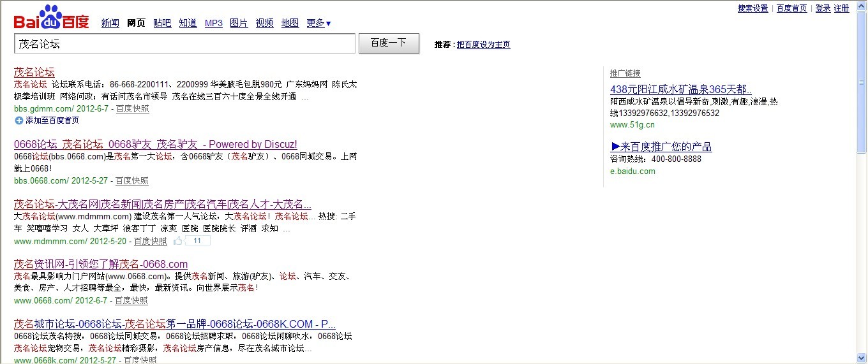Switch to the 新闻 tab

point(110,23)
